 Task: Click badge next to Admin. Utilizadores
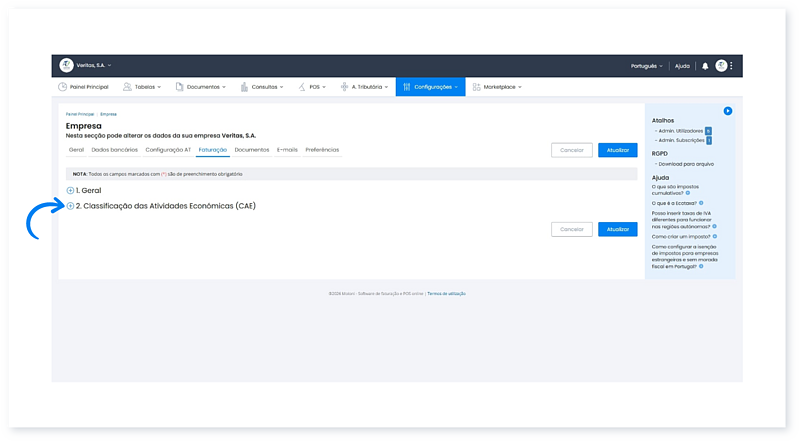click(x=708, y=130)
